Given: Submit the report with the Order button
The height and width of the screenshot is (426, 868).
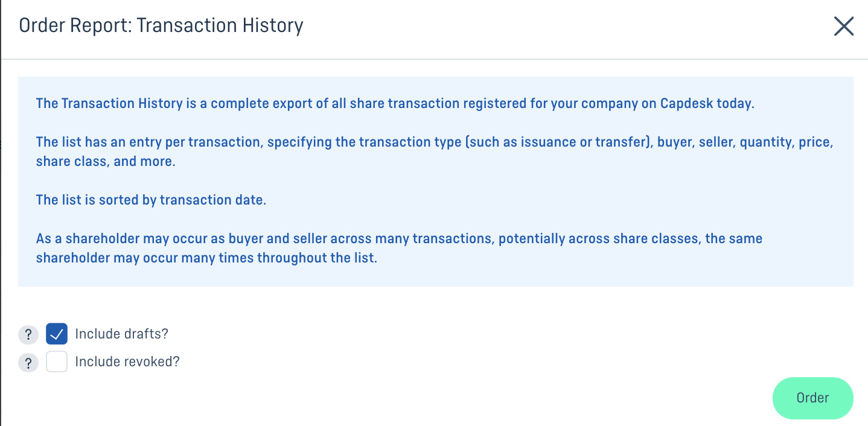Looking at the screenshot, I should (812, 398).
